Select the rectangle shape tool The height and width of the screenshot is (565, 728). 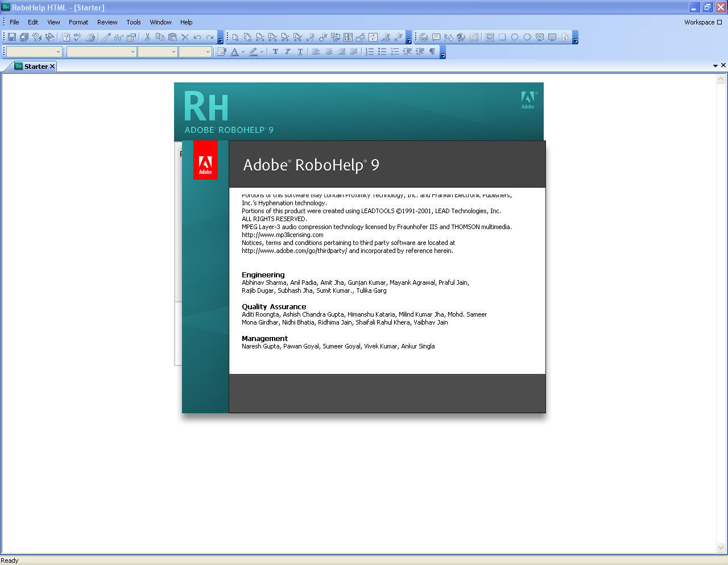(x=502, y=37)
